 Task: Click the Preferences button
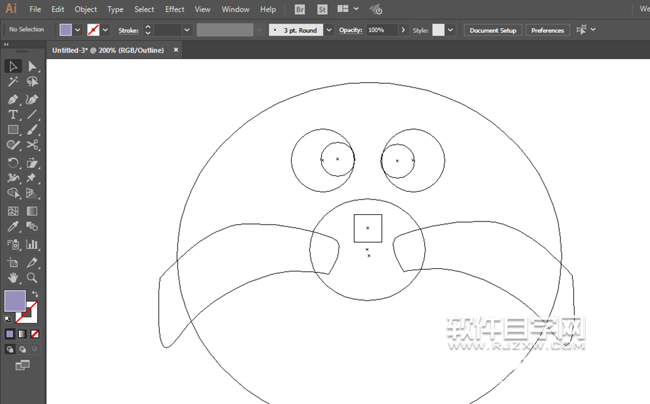(547, 30)
